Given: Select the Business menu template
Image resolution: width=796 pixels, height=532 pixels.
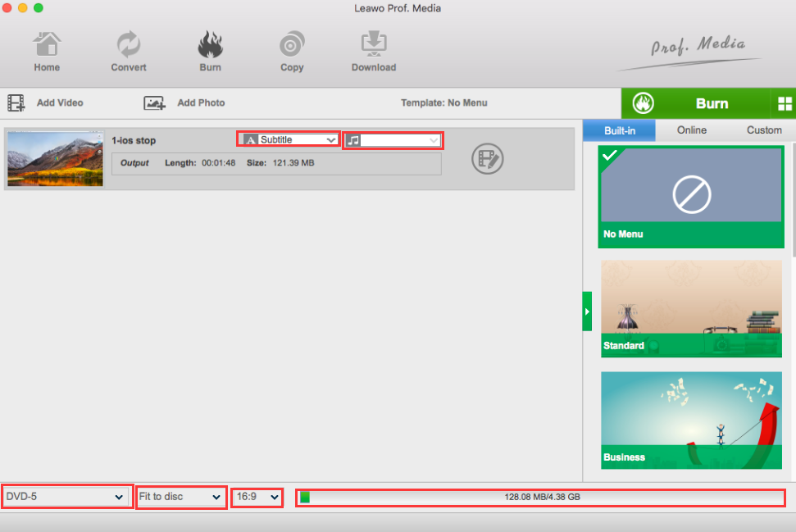Looking at the screenshot, I should 691,421.
